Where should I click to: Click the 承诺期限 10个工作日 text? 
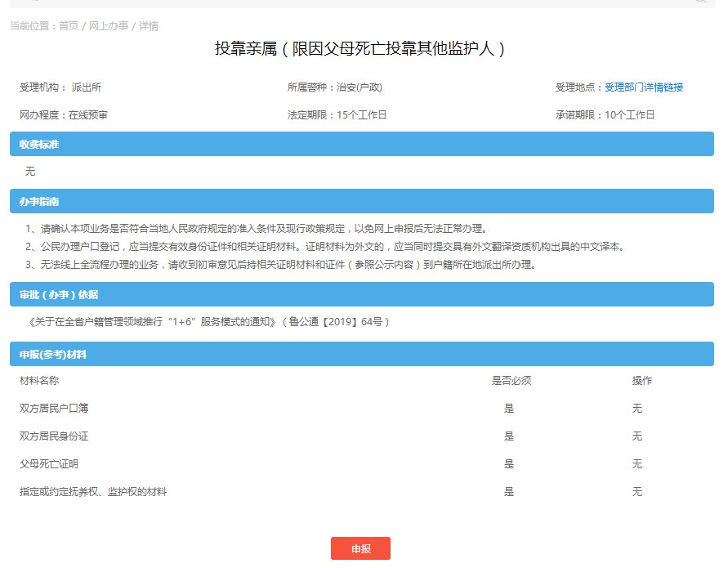[x=605, y=115]
